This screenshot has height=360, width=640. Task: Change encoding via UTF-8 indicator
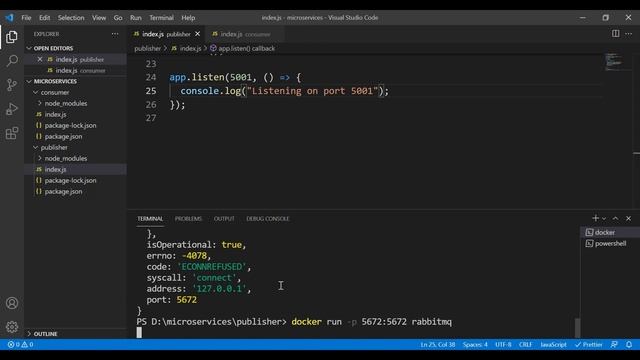tap(503, 344)
